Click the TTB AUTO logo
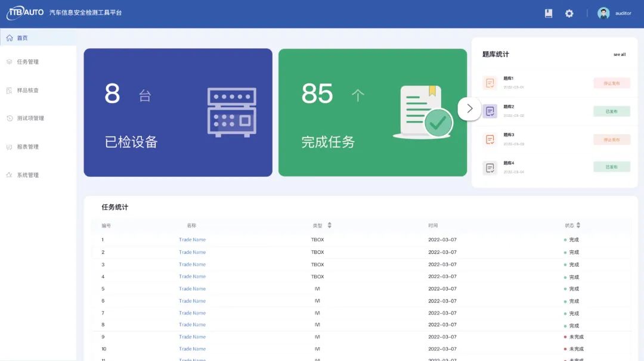Viewport: 644px width, 361px height. (25, 13)
